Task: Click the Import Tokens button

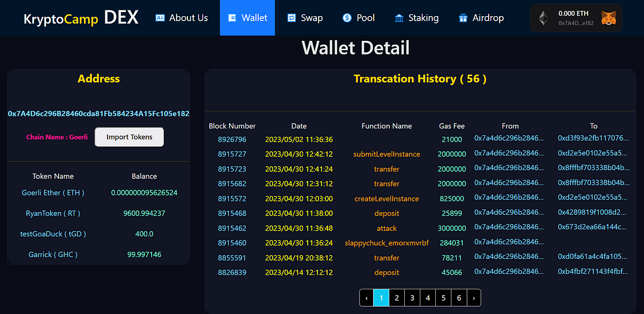Action: 129,137
